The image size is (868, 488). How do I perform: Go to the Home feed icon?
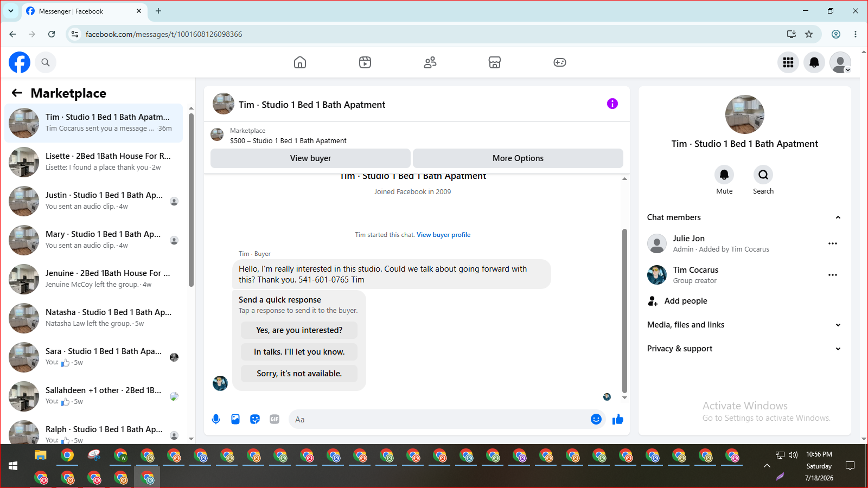(300, 62)
